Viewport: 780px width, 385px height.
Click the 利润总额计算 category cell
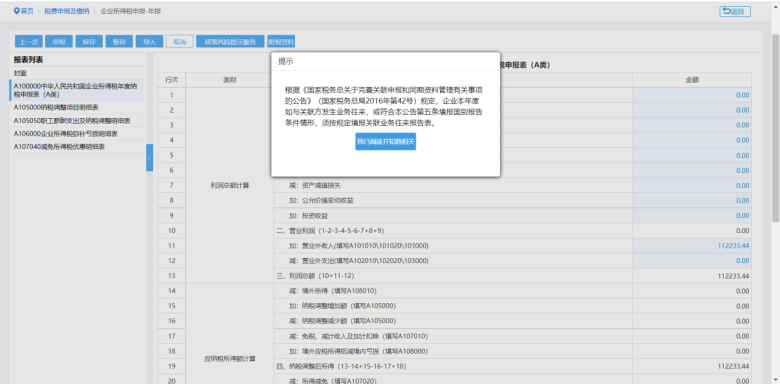(229, 186)
